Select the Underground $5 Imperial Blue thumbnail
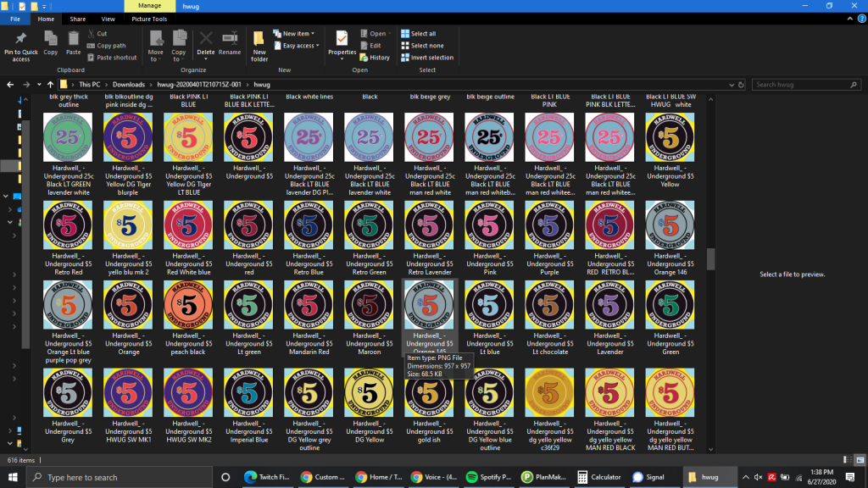The height and width of the screenshot is (488, 868). pos(248,393)
